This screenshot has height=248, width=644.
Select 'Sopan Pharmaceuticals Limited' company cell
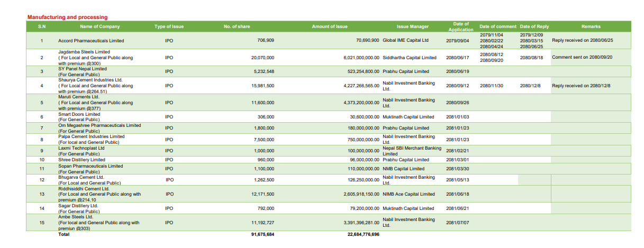90,166
